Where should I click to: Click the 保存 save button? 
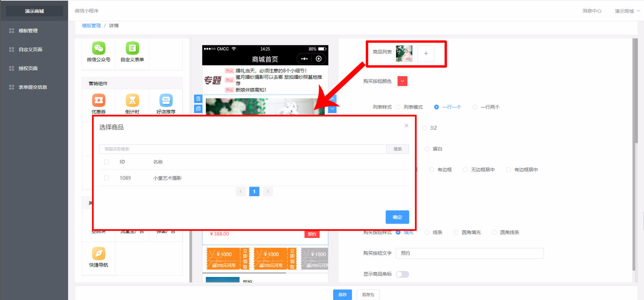click(x=343, y=295)
